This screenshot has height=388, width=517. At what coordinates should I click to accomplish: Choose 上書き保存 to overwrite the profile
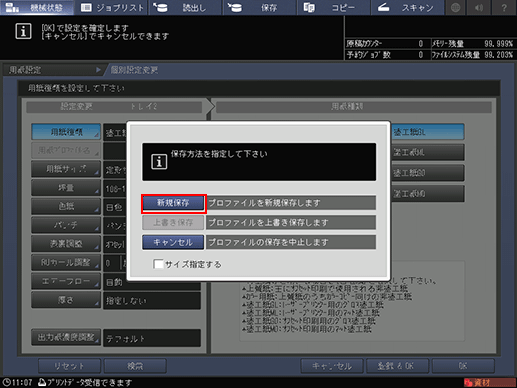click(x=173, y=222)
